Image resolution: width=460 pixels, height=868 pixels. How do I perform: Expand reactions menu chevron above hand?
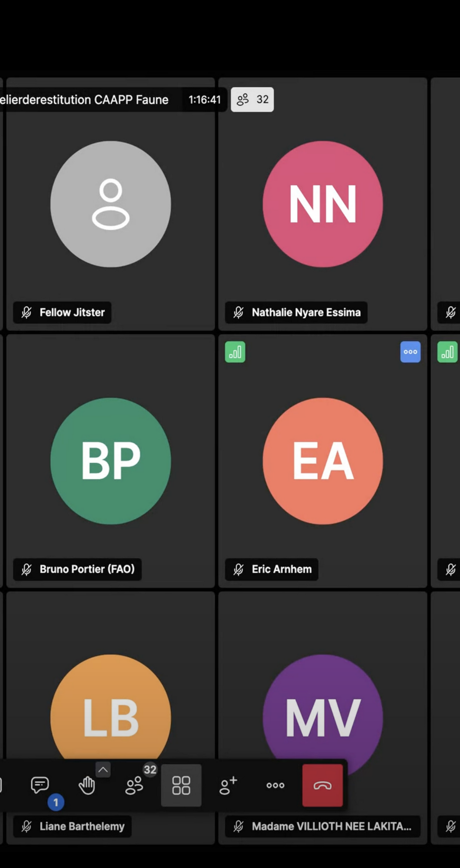tap(103, 769)
